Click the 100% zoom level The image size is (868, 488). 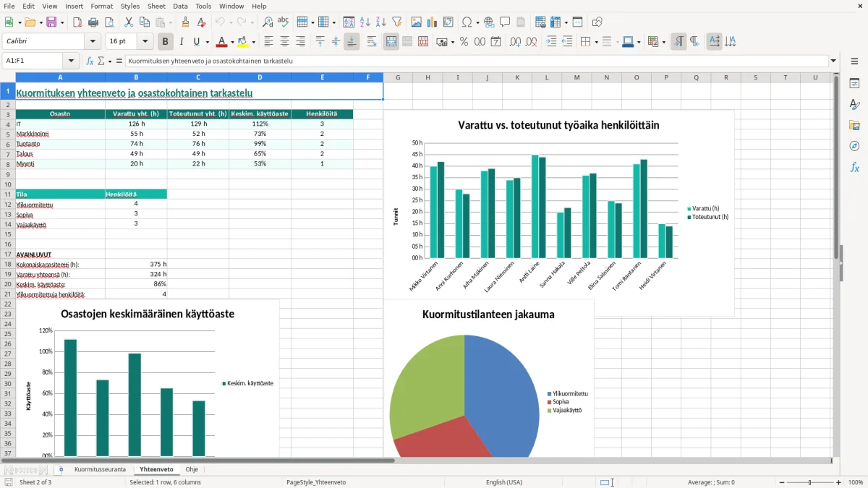(x=856, y=482)
